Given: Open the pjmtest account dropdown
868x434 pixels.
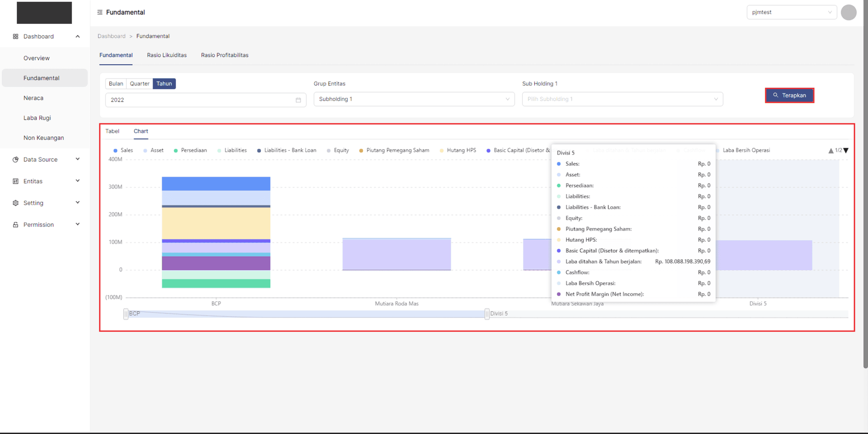Looking at the screenshot, I should (x=791, y=12).
